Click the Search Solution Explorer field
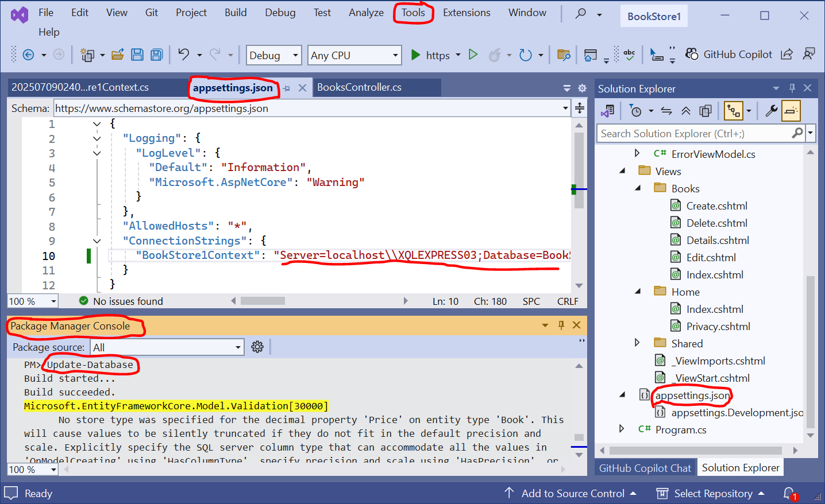Screen dimensions: 825x504 [694, 133]
